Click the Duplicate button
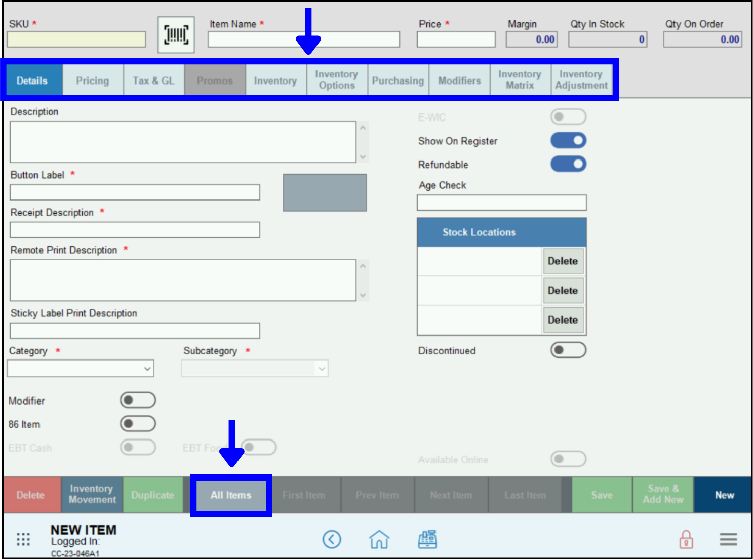This screenshot has width=753, height=560. pyautogui.click(x=153, y=495)
